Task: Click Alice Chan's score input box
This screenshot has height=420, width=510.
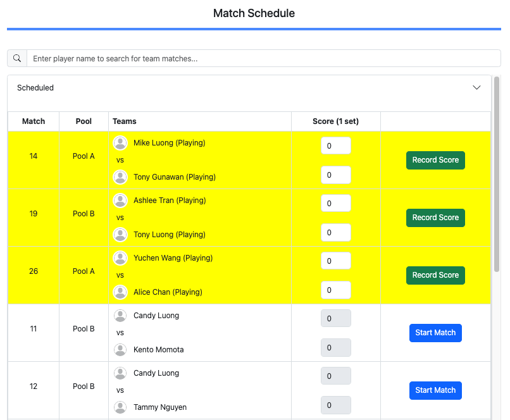Action: pyautogui.click(x=336, y=290)
